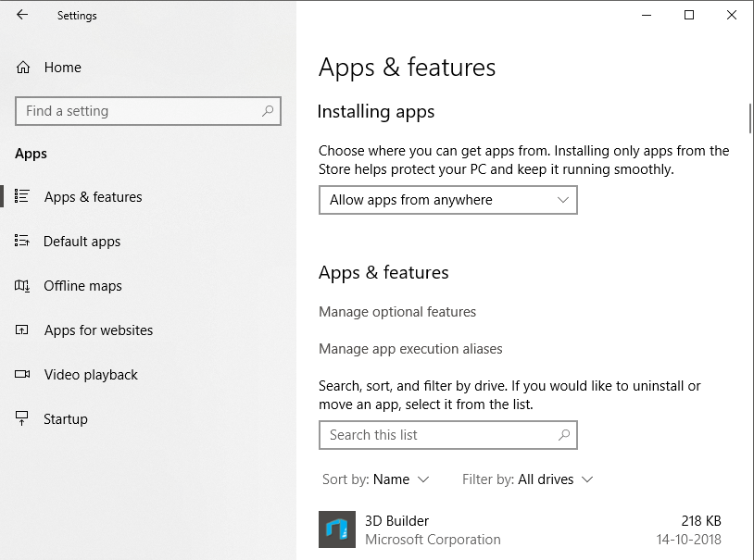The width and height of the screenshot is (754, 560).
Task: Click the vertical scrollbar on the right
Action: (748, 118)
